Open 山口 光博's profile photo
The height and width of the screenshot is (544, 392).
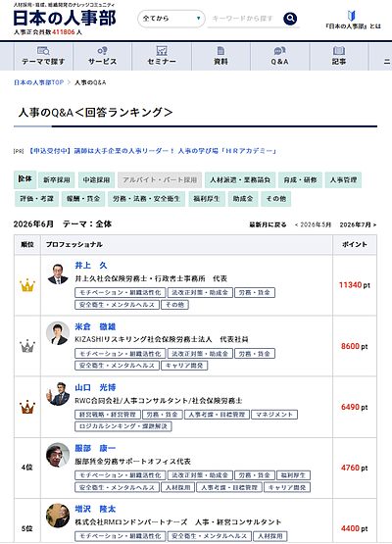point(58,394)
